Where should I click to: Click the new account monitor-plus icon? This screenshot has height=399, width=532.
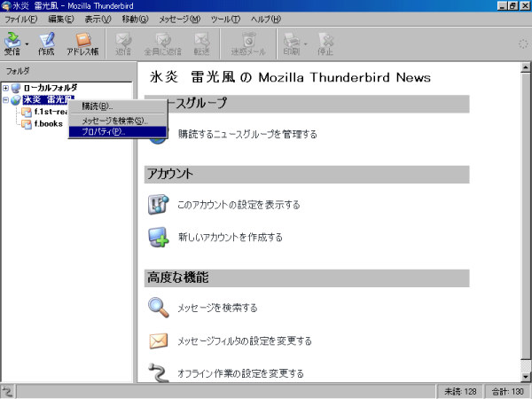(x=158, y=237)
